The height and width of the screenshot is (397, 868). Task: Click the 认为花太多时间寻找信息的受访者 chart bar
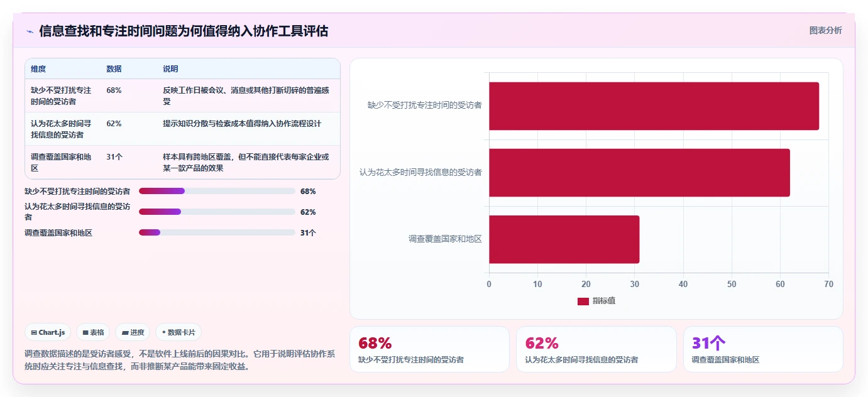[639, 173]
